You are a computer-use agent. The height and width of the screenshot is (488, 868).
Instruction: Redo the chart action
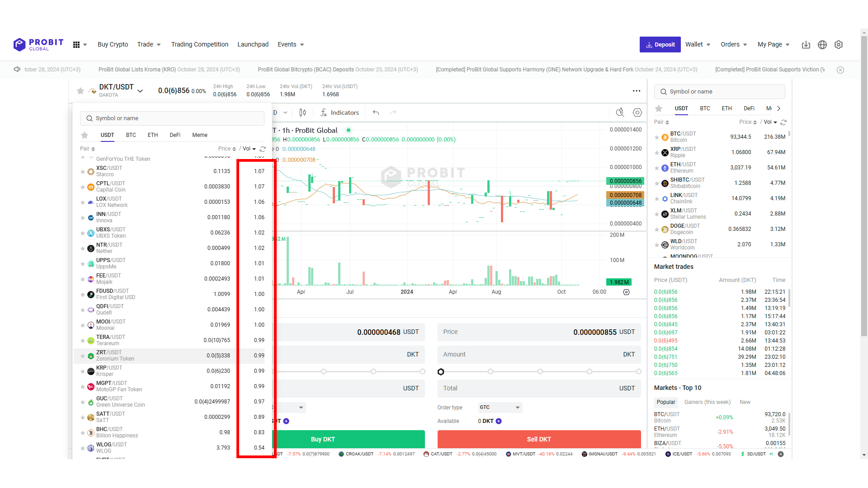tap(393, 113)
